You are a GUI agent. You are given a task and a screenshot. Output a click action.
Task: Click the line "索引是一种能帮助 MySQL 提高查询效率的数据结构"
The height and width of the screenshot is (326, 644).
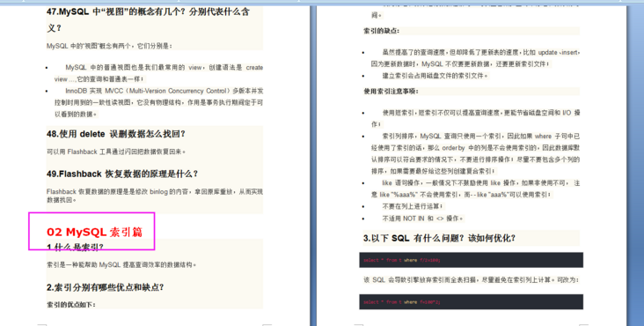[x=121, y=264]
